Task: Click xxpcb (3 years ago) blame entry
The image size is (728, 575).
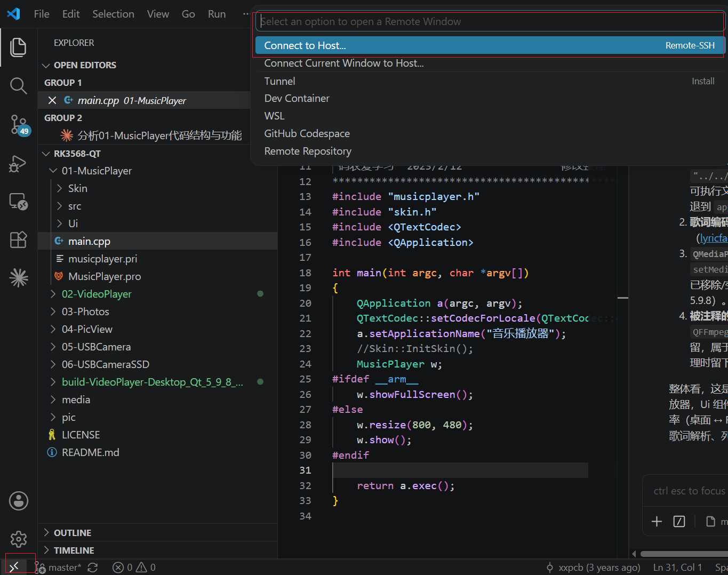Action: point(593,568)
